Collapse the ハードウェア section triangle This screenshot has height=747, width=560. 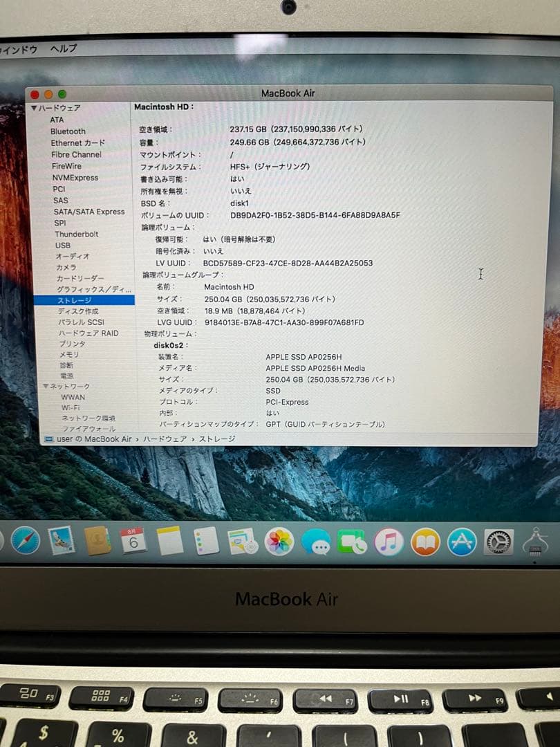(x=32, y=109)
